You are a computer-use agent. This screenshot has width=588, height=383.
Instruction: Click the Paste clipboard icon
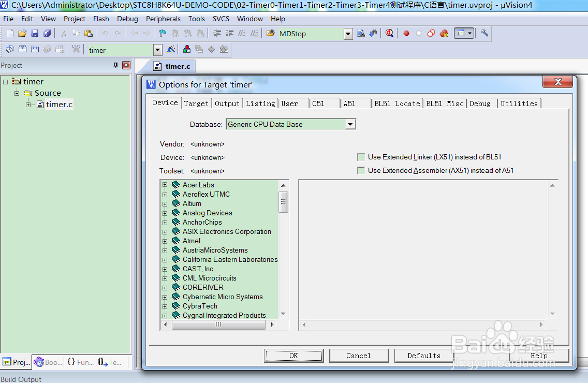click(89, 34)
